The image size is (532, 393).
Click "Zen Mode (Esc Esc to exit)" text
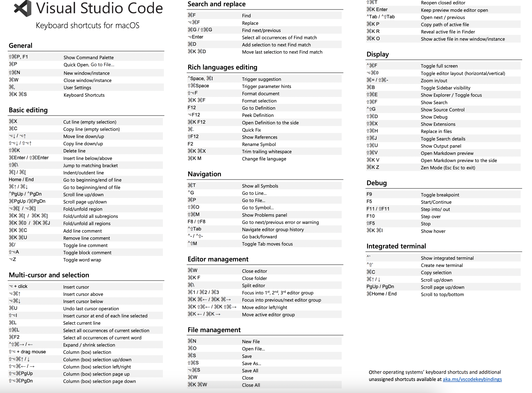coord(448,168)
